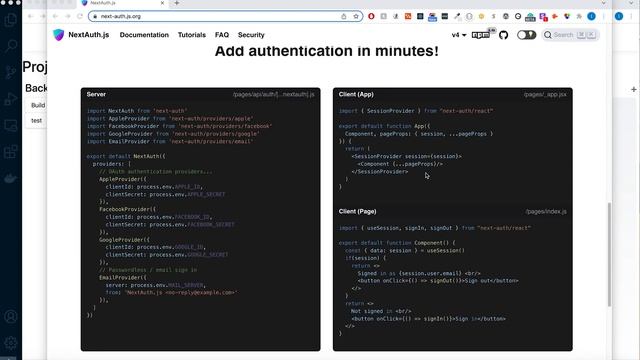Image resolution: width=640 pixels, height=360 pixels.
Task: Expand the tab search chevron
Action: pos(603,3)
